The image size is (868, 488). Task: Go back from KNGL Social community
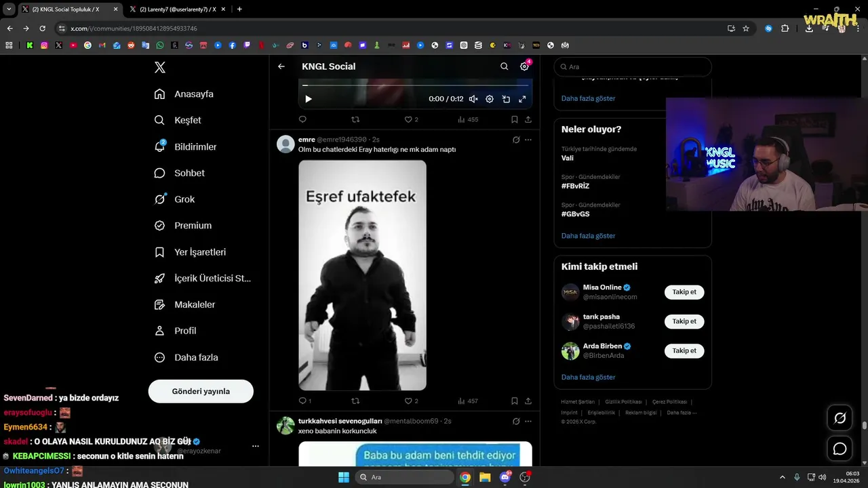(x=281, y=66)
